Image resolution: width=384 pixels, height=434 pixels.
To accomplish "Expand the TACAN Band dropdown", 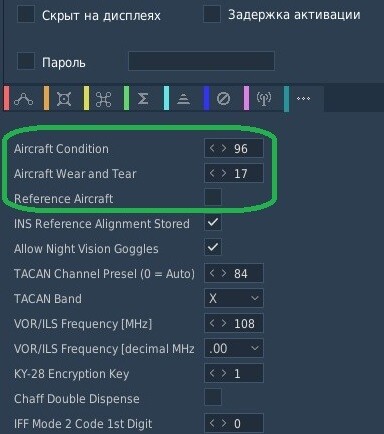I will coord(234,298).
